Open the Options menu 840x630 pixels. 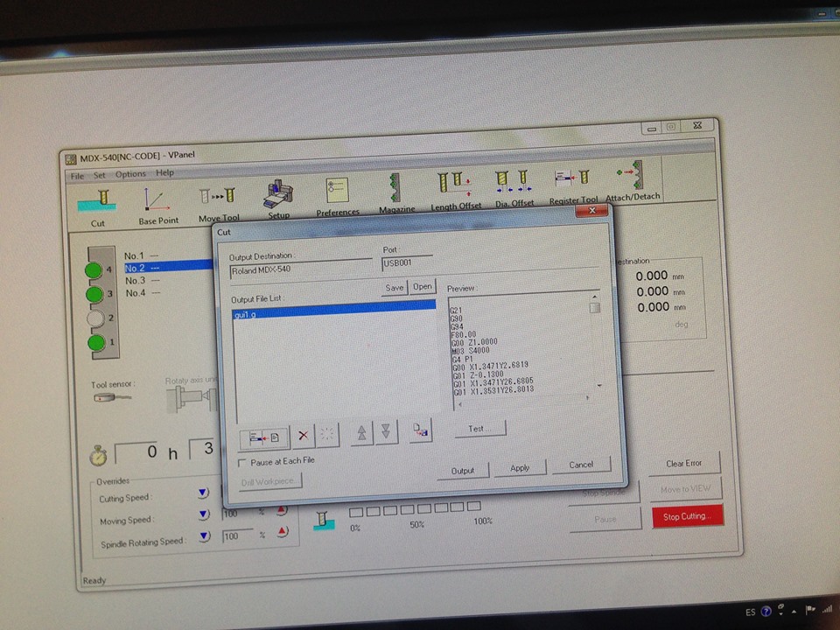130,174
